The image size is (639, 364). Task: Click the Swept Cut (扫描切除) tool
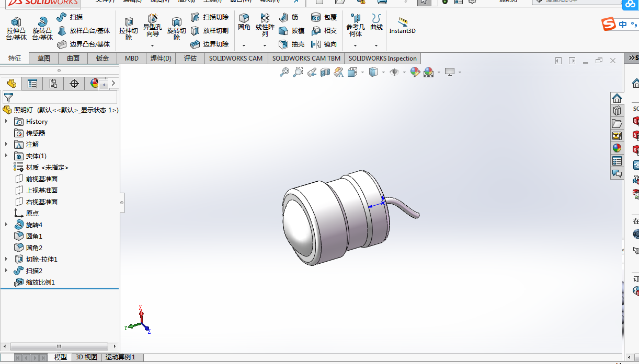[x=210, y=17]
